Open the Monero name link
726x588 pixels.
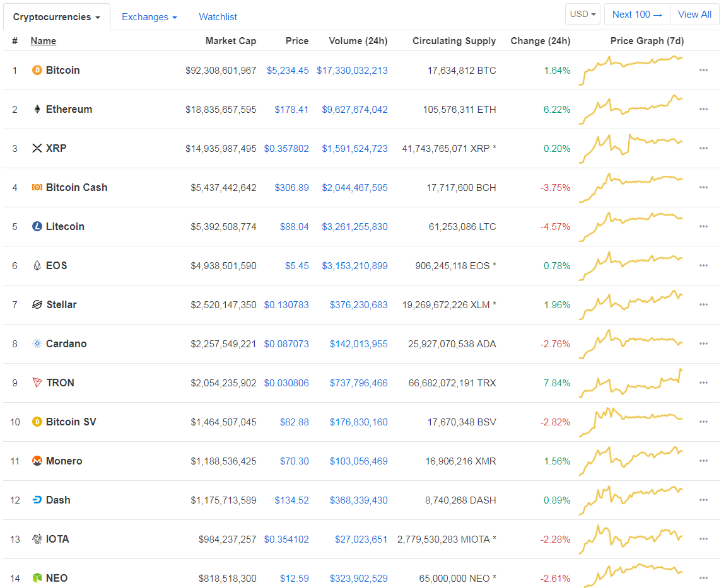click(x=64, y=461)
